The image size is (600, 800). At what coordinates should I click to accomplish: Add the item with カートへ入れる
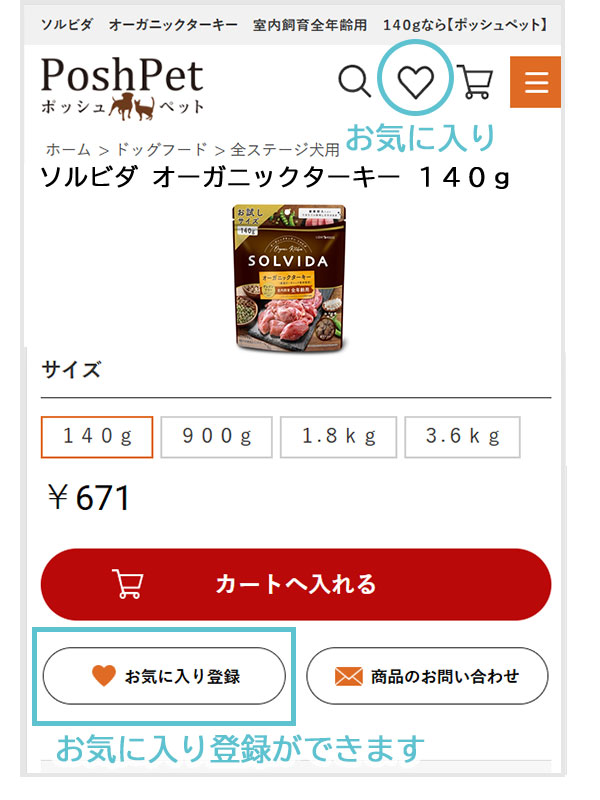coord(296,584)
